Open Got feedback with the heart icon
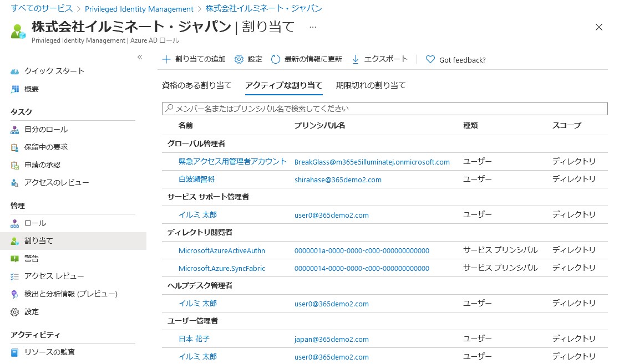The height and width of the screenshot is (364, 619). coord(432,59)
